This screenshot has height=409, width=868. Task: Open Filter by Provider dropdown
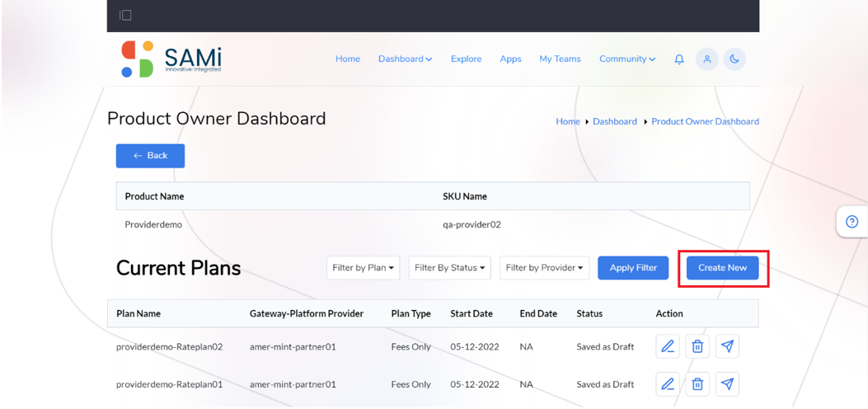545,268
